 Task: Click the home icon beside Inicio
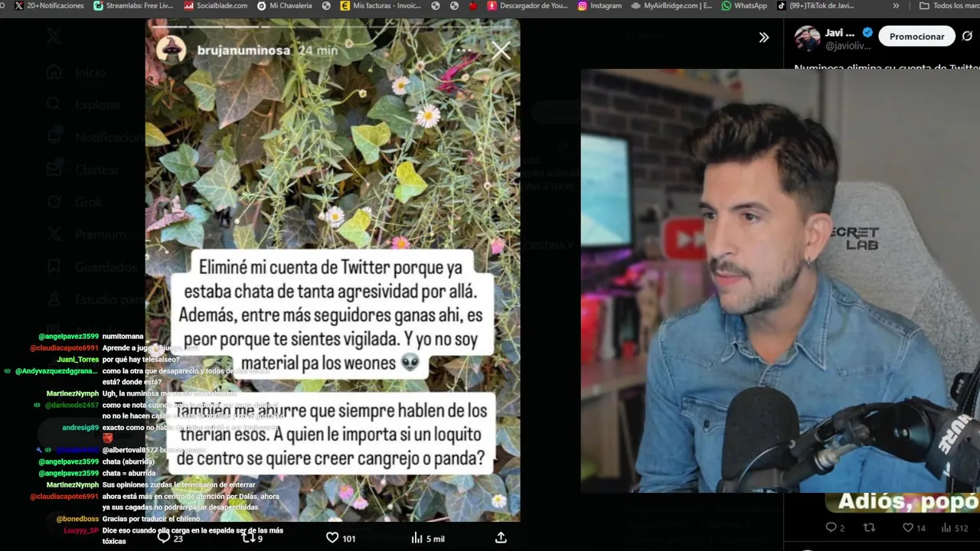pos(54,73)
